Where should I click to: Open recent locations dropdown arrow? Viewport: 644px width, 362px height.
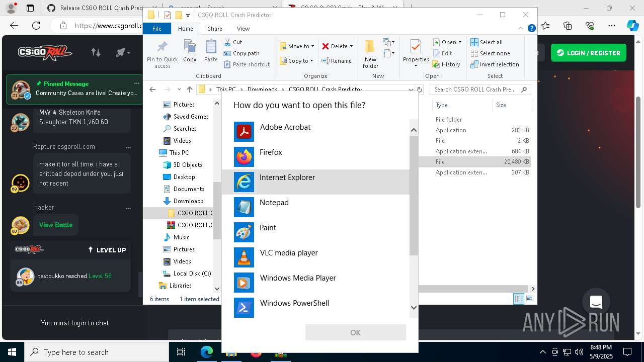[x=179, y=89]
